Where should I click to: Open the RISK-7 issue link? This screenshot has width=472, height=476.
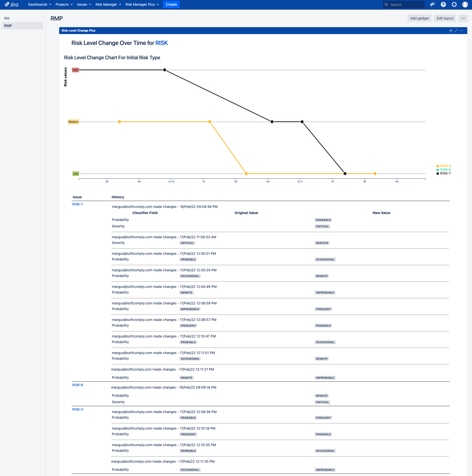click(77, 204)
